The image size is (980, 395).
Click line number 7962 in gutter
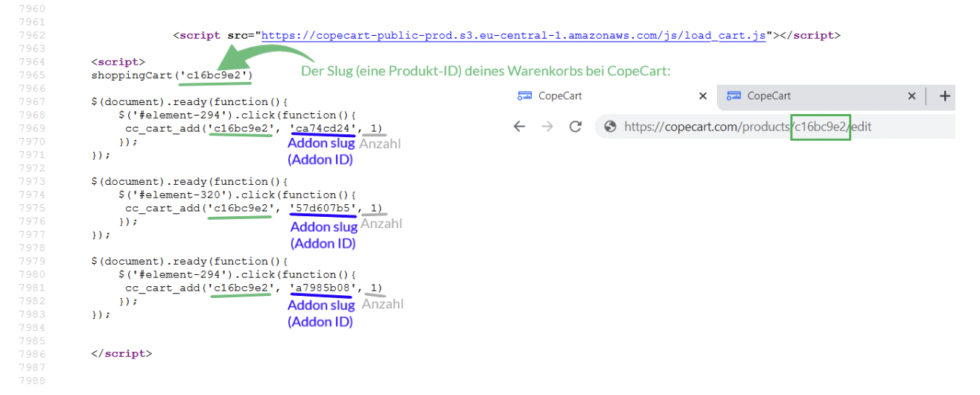(31, 35)
